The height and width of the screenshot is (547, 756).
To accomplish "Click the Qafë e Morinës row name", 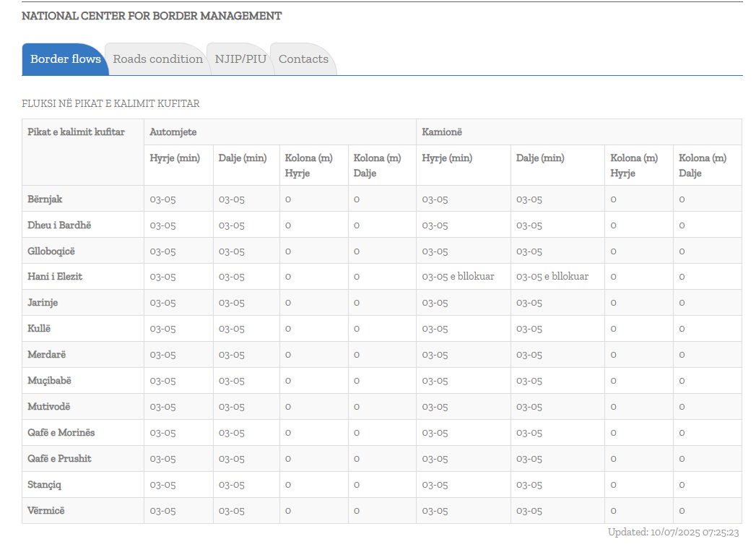I will [x=61, y=433].
